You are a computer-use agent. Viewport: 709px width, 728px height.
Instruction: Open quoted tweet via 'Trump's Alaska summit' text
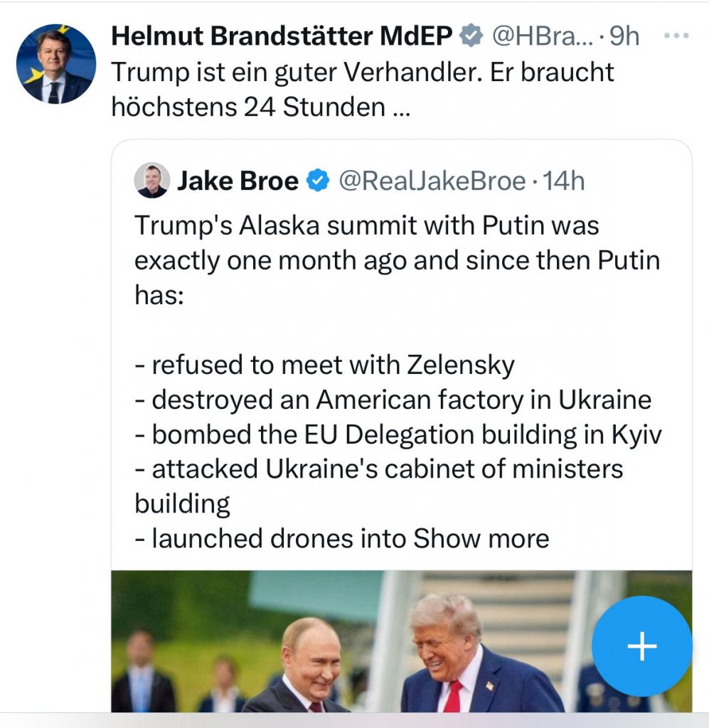point(366,225)
